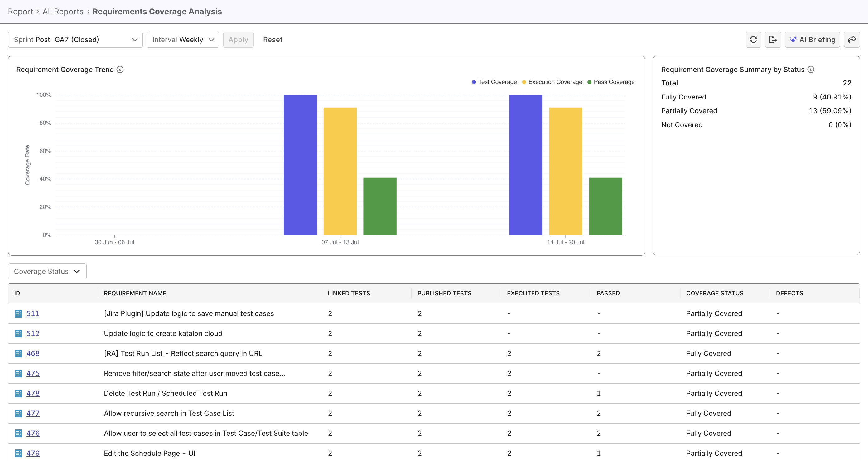Open the Interval Weekly dropdown

click(183, 39)
